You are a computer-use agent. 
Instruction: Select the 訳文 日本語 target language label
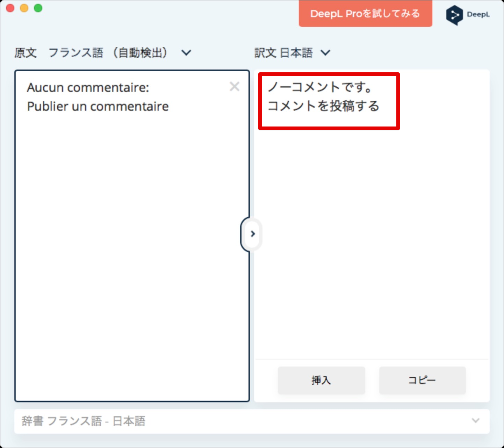(x=283, y=53)
